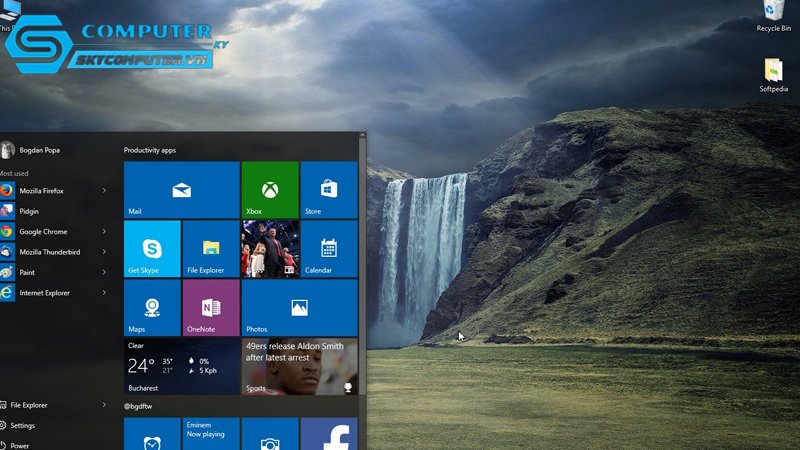Expand Internet Explorer jump list arrow
This screenshot has height=450, width=800.
click(104, 293)
